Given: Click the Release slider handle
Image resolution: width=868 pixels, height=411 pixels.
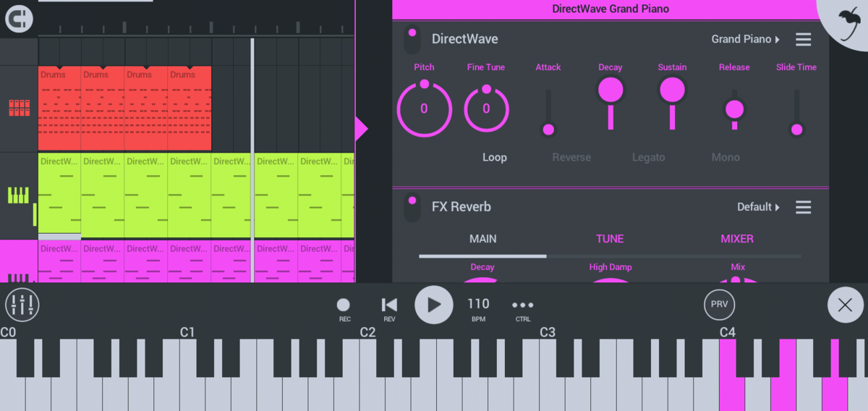Looking at the screenshot, I should [x=734, y=109].
